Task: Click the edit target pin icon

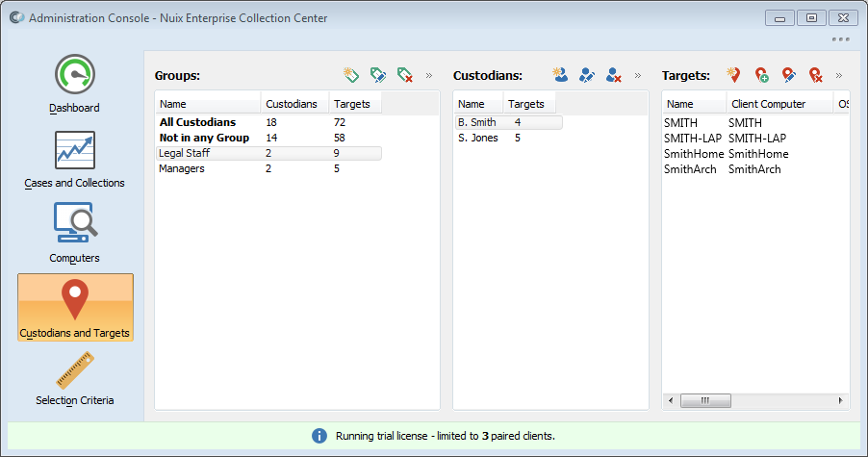Action: [x=788, y=75]
